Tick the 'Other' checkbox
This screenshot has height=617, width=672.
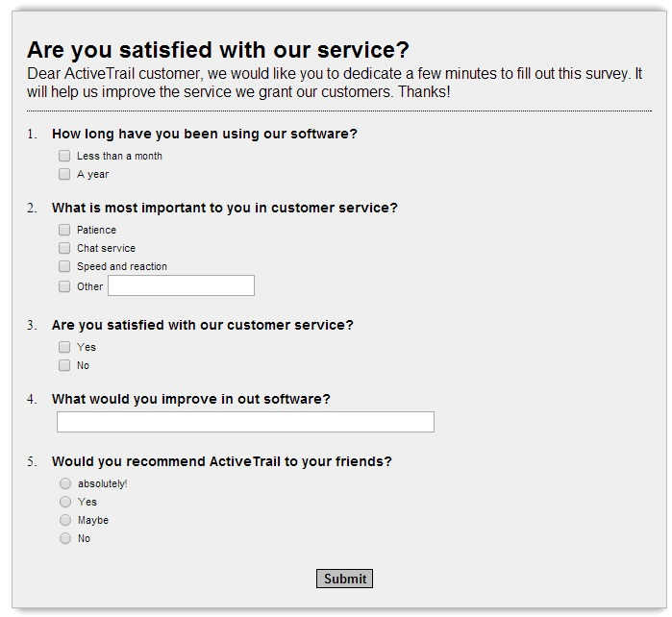click(x=64, y=286)
